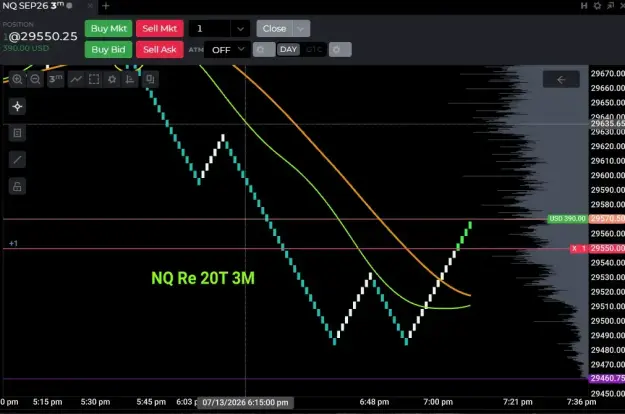The width and height of the screenshot is (625, 414).
Task: Click the zoom in magnifier icon
Action: (17, 79)
